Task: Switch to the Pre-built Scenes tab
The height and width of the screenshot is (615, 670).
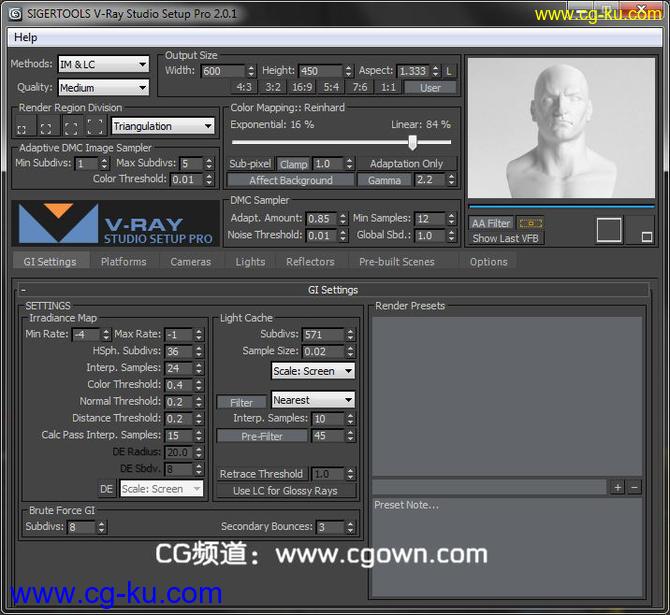Action: pyautogui.click(x=397, y=262)
